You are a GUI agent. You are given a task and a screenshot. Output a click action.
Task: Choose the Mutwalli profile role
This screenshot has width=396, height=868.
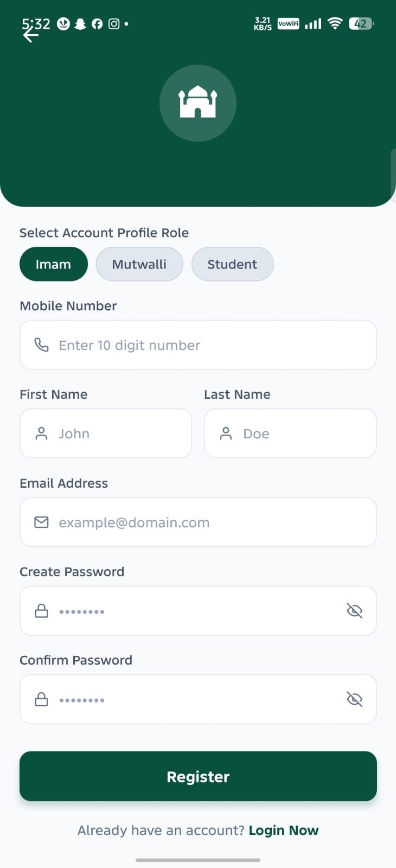click(x=139, y=264)
